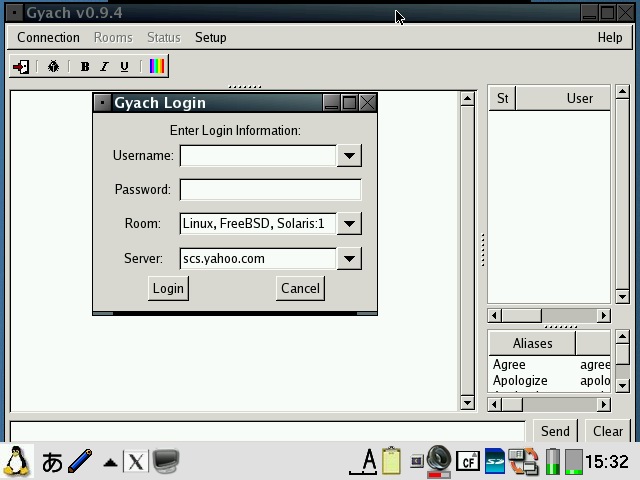Click the speaker volume icon in taskbar

click(x=439, y=460)
